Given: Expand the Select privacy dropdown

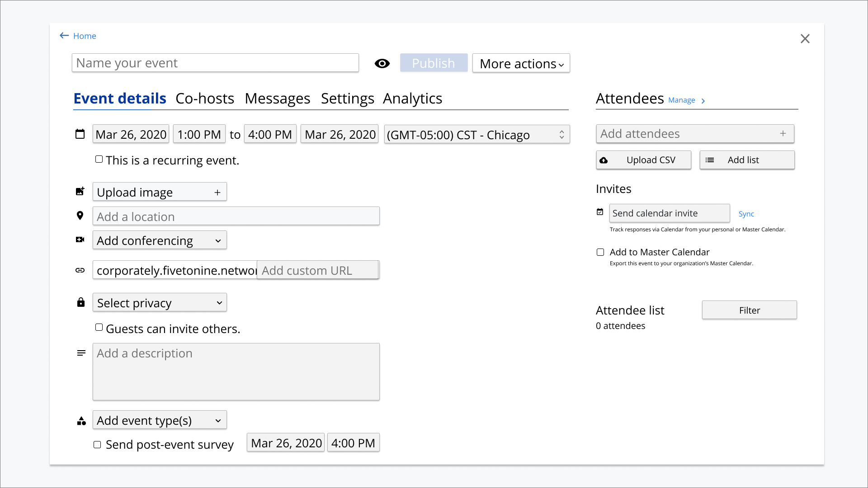Looking at the screenshot, I should point(160,302).
